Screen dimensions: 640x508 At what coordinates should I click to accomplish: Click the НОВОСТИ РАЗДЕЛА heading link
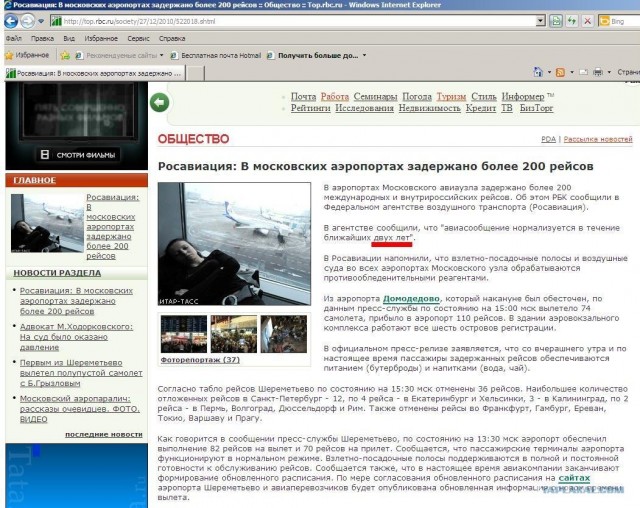[x=57, y=273]
